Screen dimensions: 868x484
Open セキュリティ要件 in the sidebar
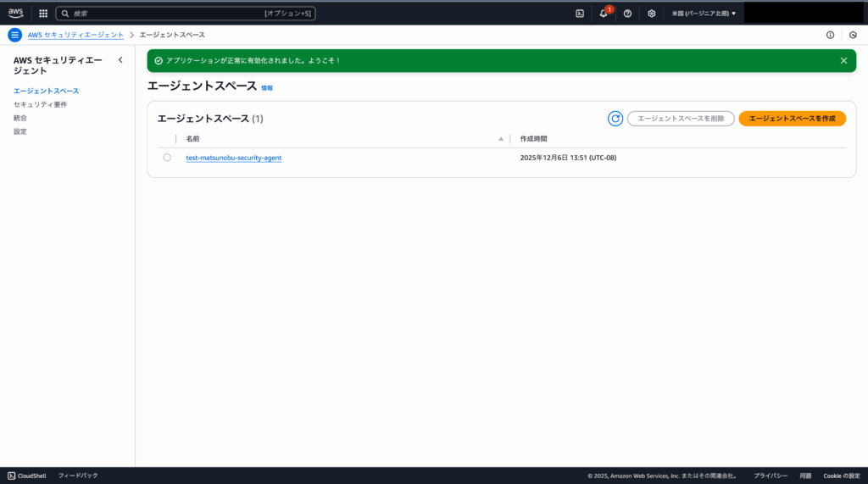tap(40, 104)
